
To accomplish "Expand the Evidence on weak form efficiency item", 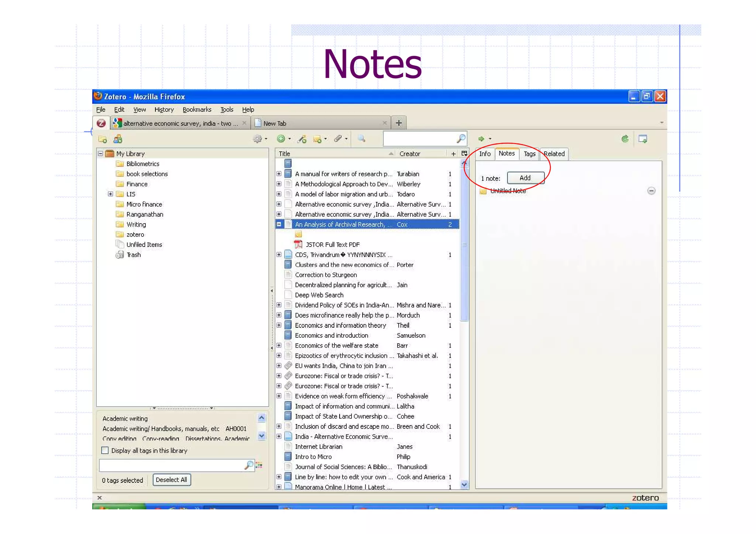I will click(x=279, y=396).
